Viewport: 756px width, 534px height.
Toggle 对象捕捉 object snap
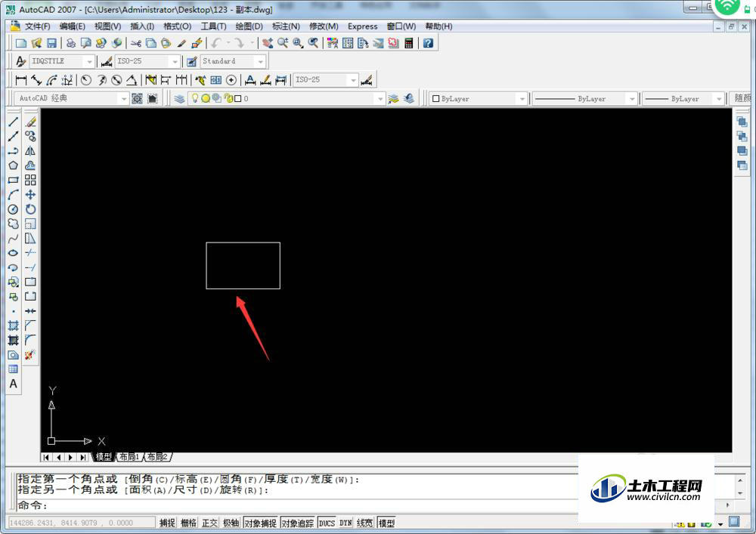[260, 523]
